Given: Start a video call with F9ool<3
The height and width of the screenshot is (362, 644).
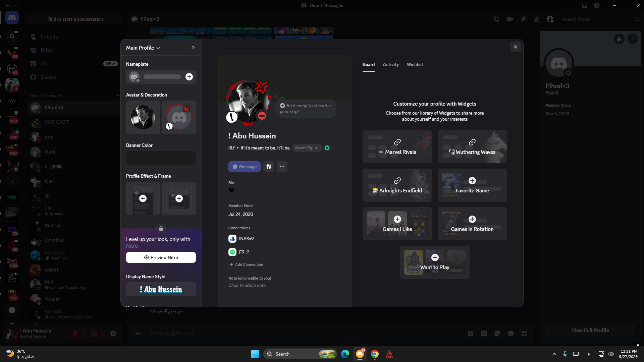Looking at the screenshot, I should click(x=510, y=19).
